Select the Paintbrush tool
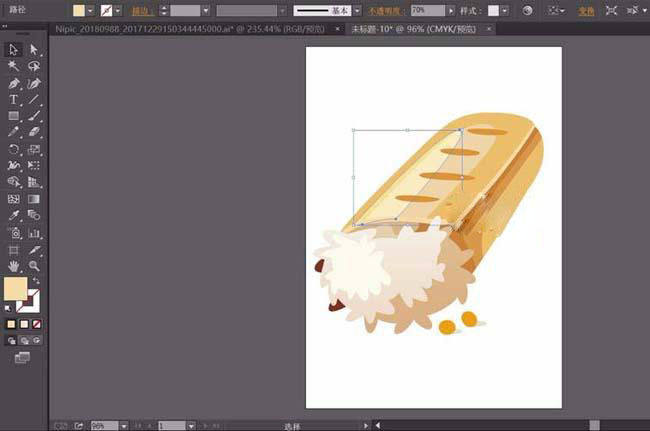 pos(34,116)
